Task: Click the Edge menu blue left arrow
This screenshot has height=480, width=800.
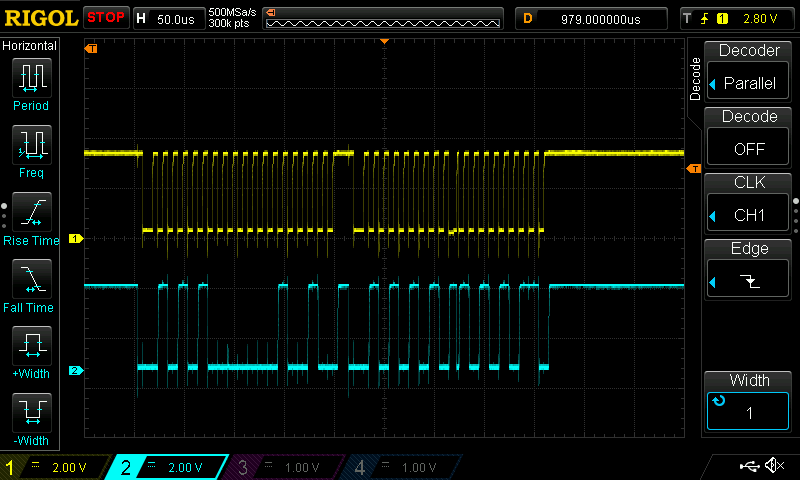Action: click(713, 282)
